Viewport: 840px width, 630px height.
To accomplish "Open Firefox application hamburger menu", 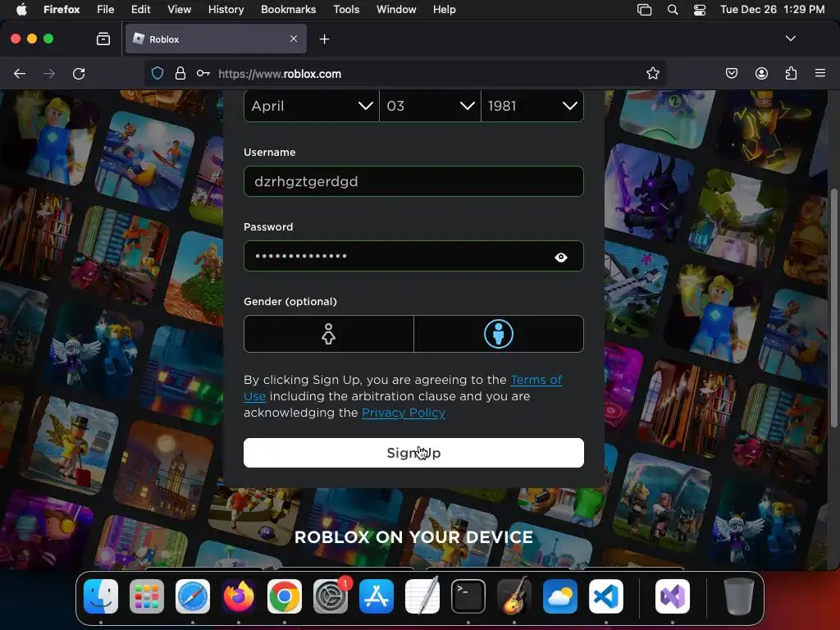I will pos(819,73).
